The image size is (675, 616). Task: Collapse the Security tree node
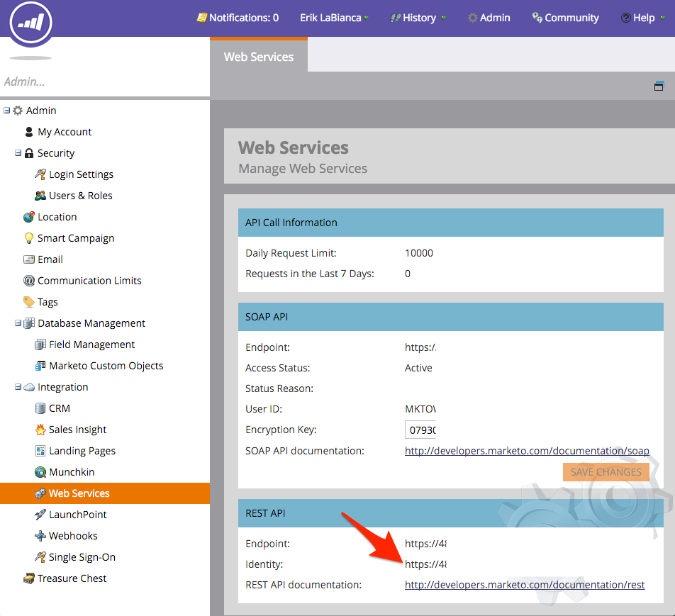pos(18,153)
